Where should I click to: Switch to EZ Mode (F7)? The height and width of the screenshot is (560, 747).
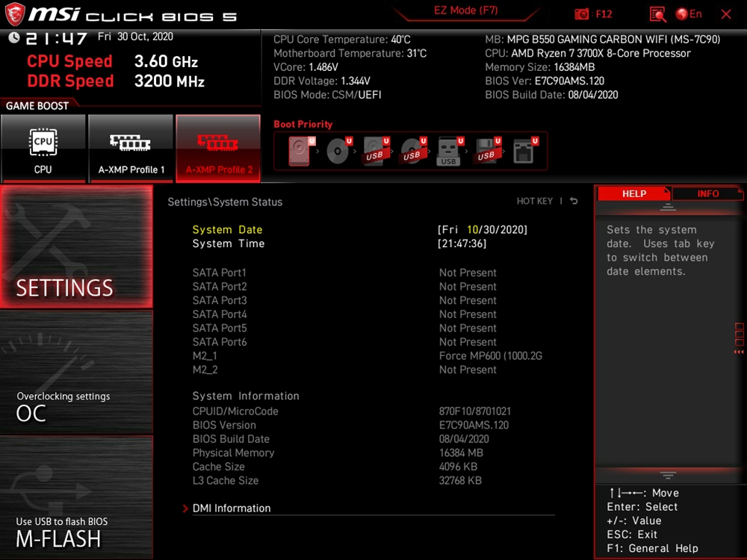[465, 10]
